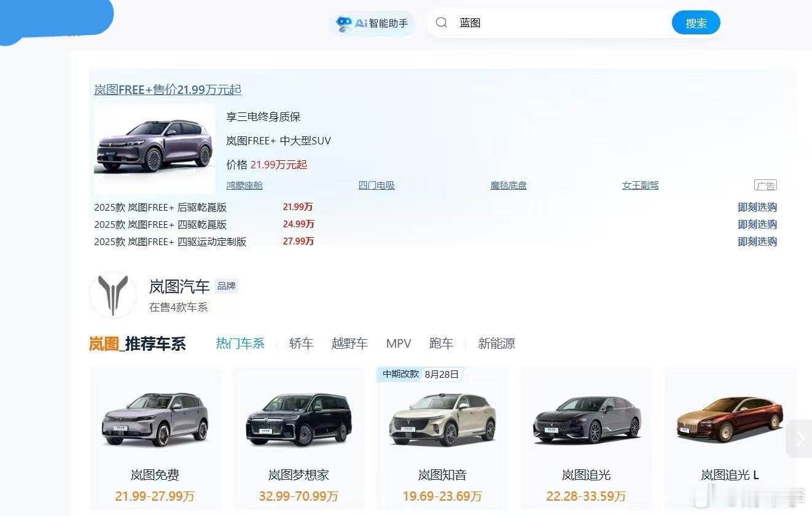Click the 21.99-27.99万 price

pos(155,496)
